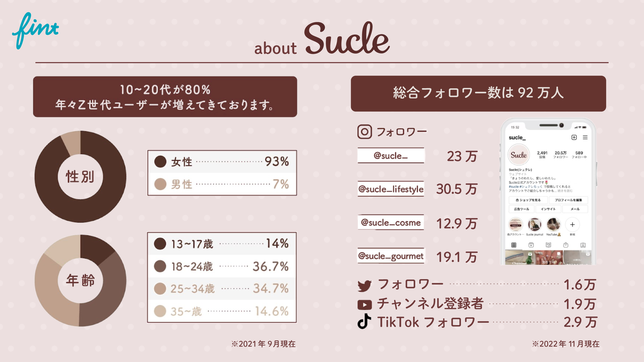Screen dimensions: 644x362
Task: Click the dark brown 女性 legend dot
Action: tap(160, 162)
